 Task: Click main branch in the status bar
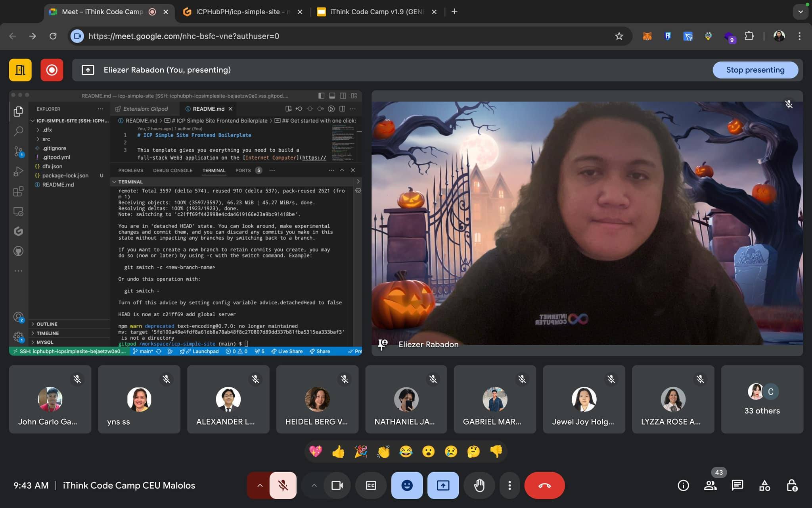click(x=143, y=352)
